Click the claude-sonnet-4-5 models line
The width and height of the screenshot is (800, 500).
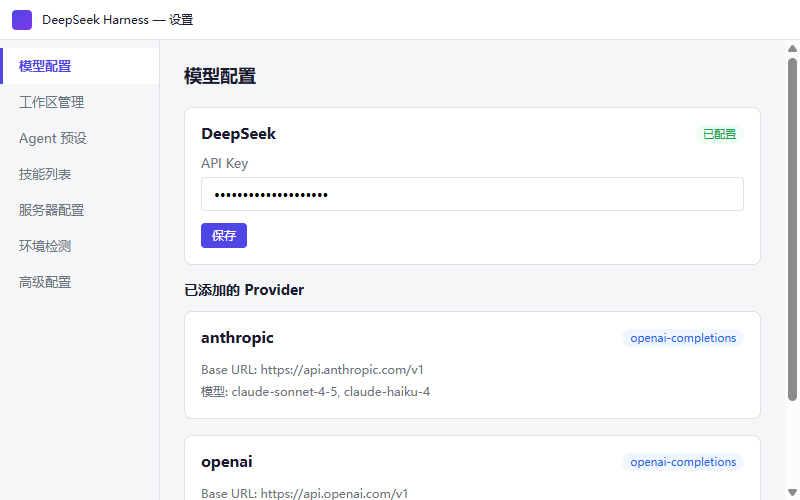click(315, 392)
